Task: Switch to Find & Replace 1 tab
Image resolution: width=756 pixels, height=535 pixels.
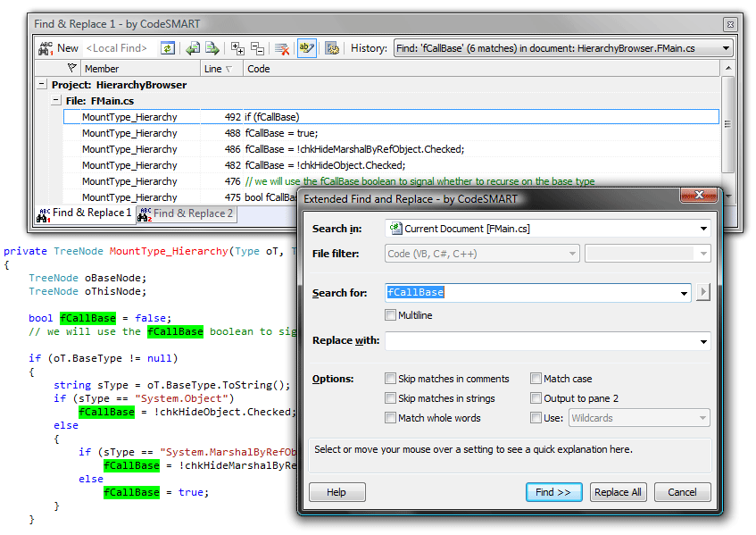Action: (x=86, y=213)
